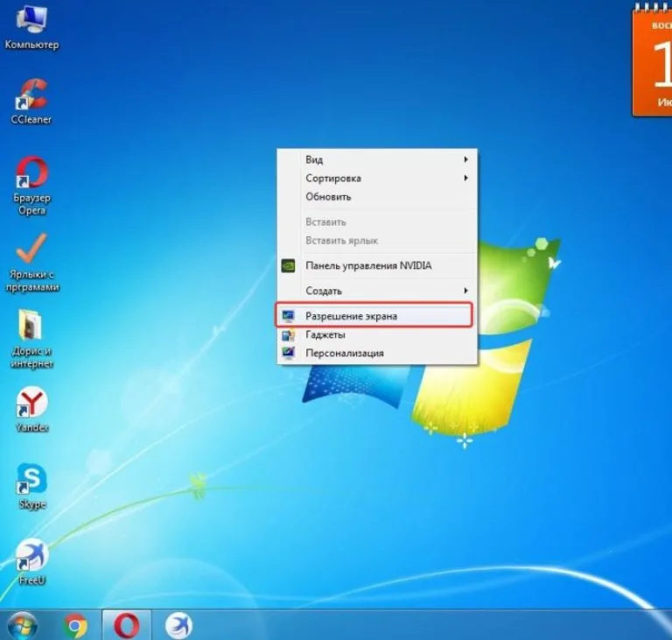Click the arrow next to Вид
This screenshot has height=640, width=672.
point(465,159)
